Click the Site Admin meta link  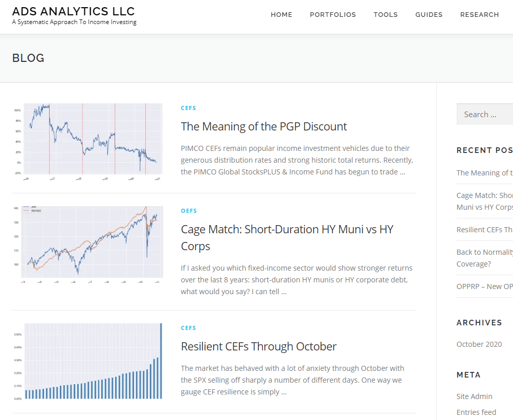point(475,396)
